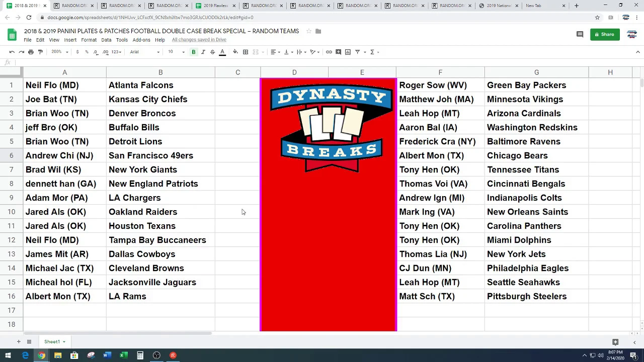Activate the paint format tool
The height and width of the screenshot is (362, 644).
[40, 52]
